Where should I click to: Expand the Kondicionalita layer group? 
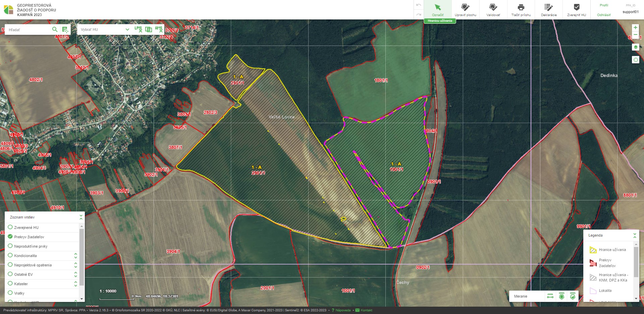[x=75, y=256]
